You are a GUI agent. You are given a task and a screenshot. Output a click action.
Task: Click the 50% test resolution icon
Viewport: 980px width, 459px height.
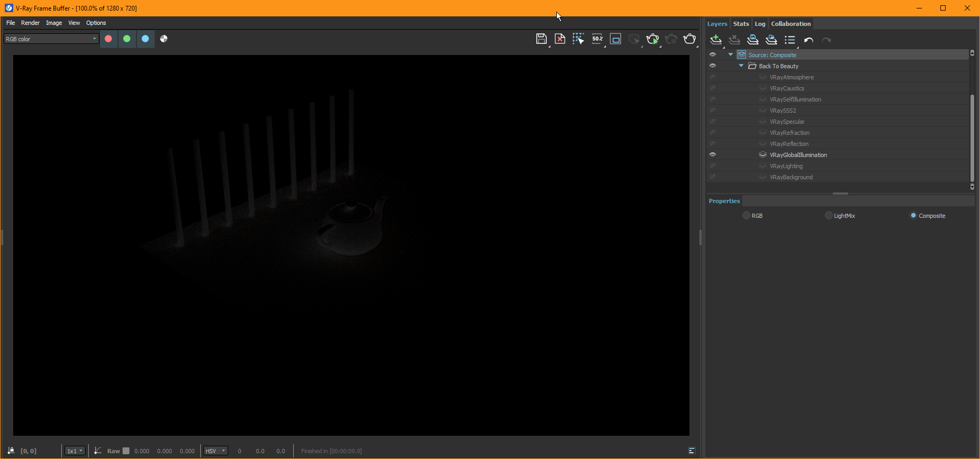tap(598, 39)
